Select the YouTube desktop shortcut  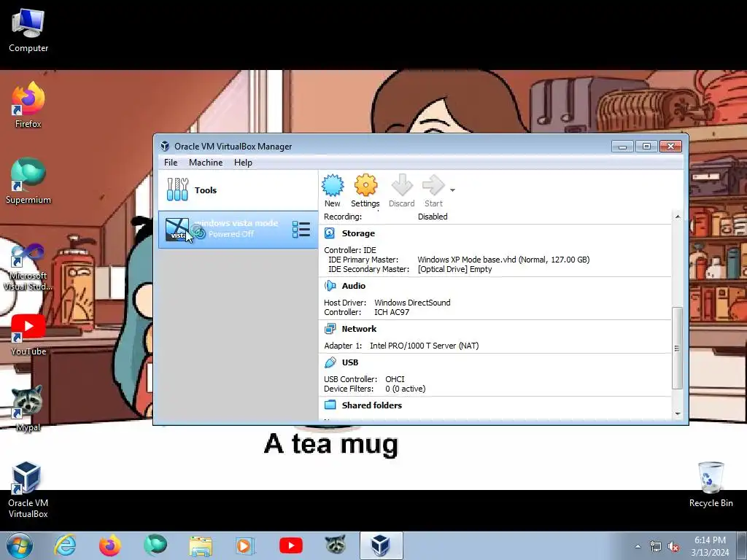(28, 335)
